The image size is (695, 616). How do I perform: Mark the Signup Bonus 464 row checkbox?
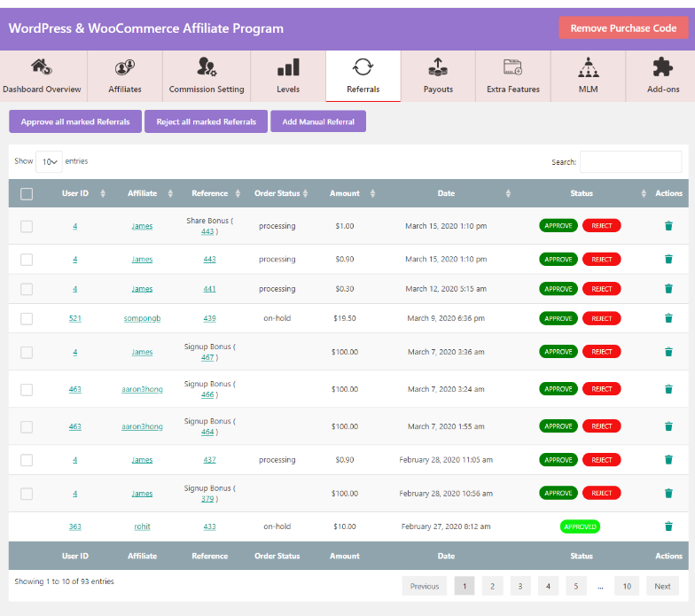27,427
